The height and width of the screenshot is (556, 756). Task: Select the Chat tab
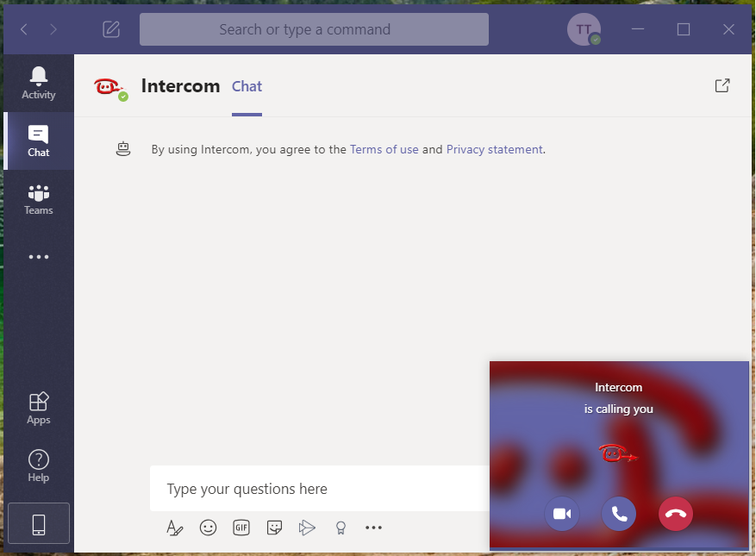click(x=247, y=86)
